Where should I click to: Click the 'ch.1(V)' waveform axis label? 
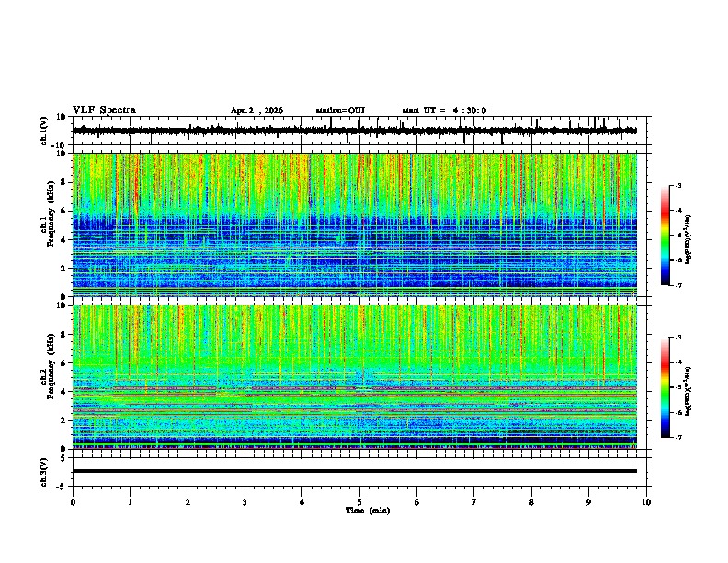coord(44,131)
